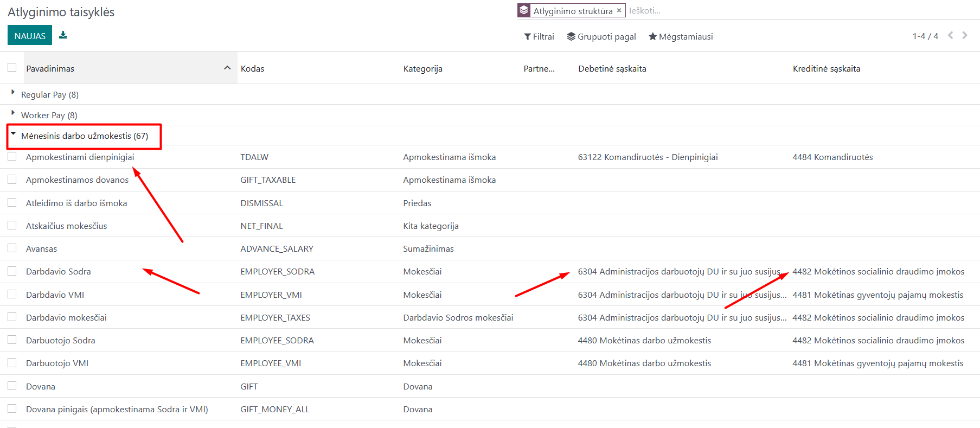Open the Atskaičius mokesčius rule
Image resolution: width=980 pixels, height=428 pixels.
[66, 226]
